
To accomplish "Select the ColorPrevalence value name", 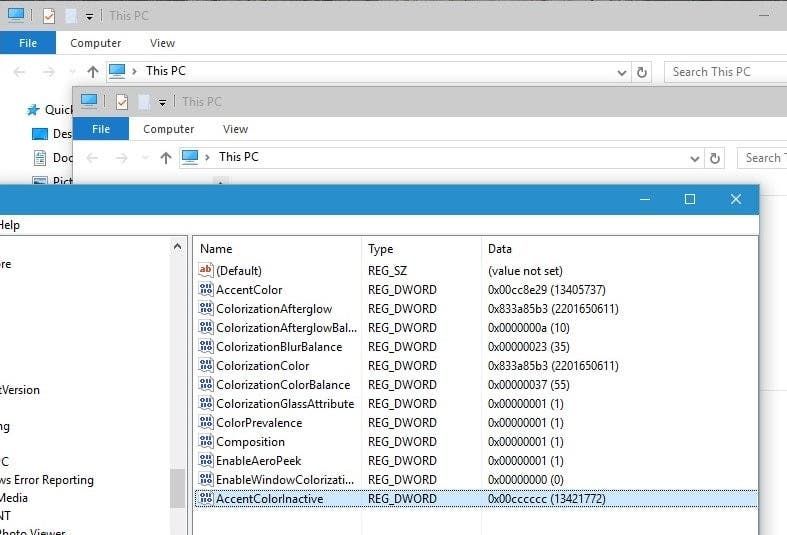I will pyautogui.click(x=259, y=423).
